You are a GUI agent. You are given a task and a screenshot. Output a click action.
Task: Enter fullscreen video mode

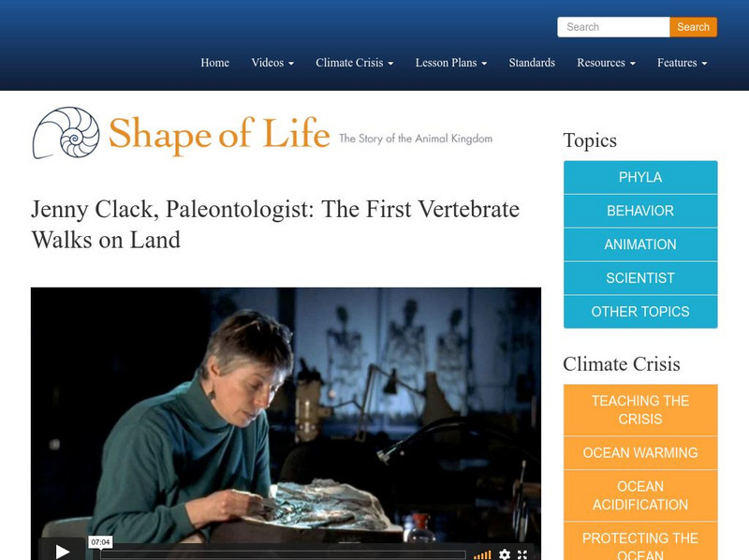[523, 554]
